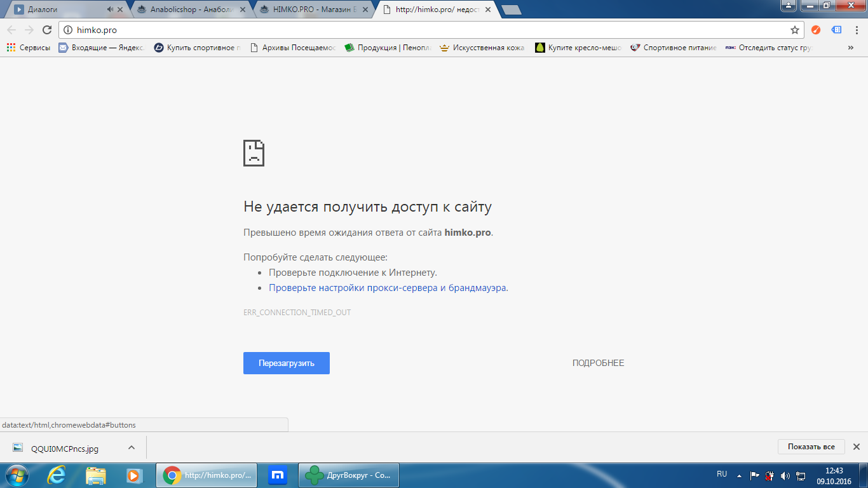
Task: Show hidden system tray icons
Action: coord(739,475)
